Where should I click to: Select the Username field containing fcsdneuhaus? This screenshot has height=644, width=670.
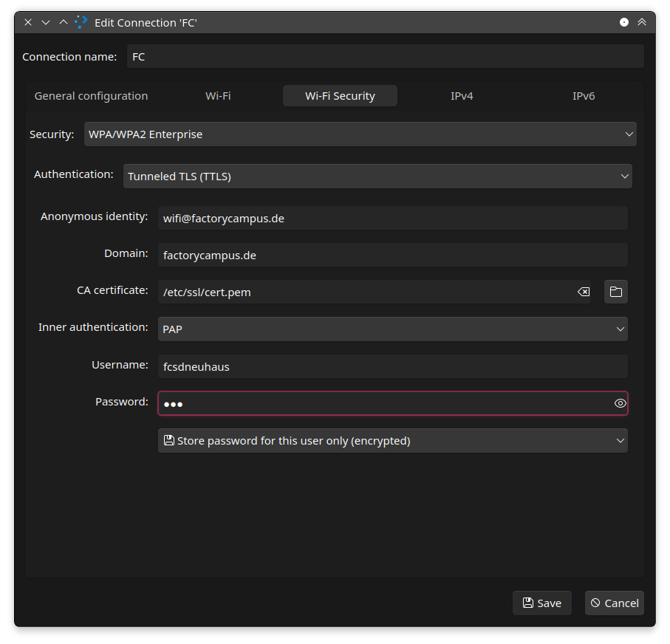[x=392, y=366]
